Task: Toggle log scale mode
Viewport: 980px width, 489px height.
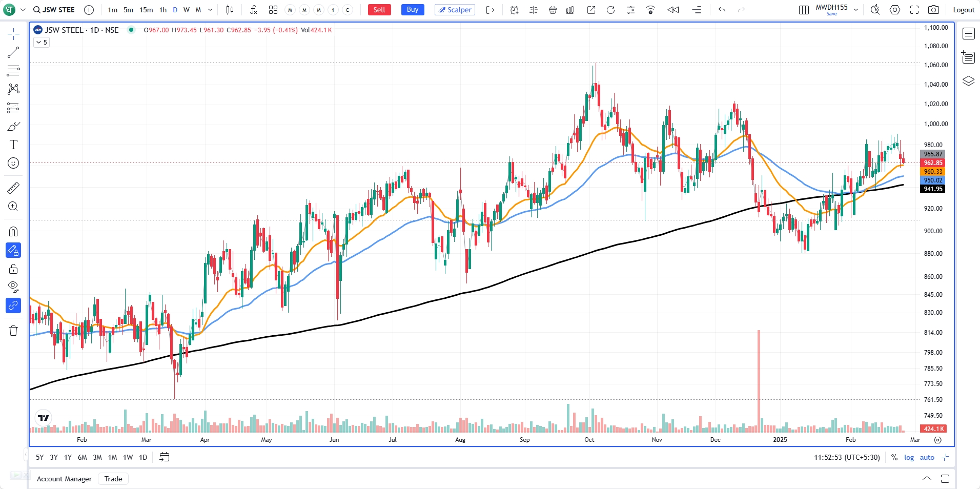Action: click(x=909, y=457)
